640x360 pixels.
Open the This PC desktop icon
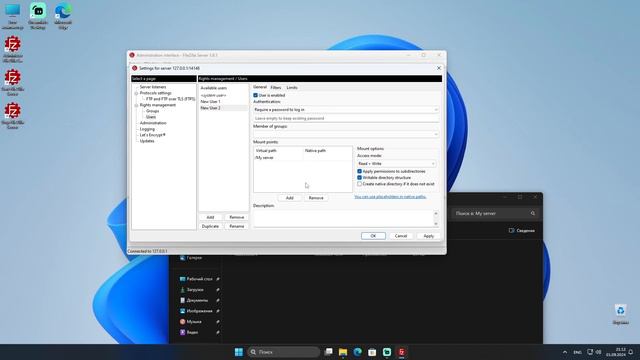tap(12, 16)
